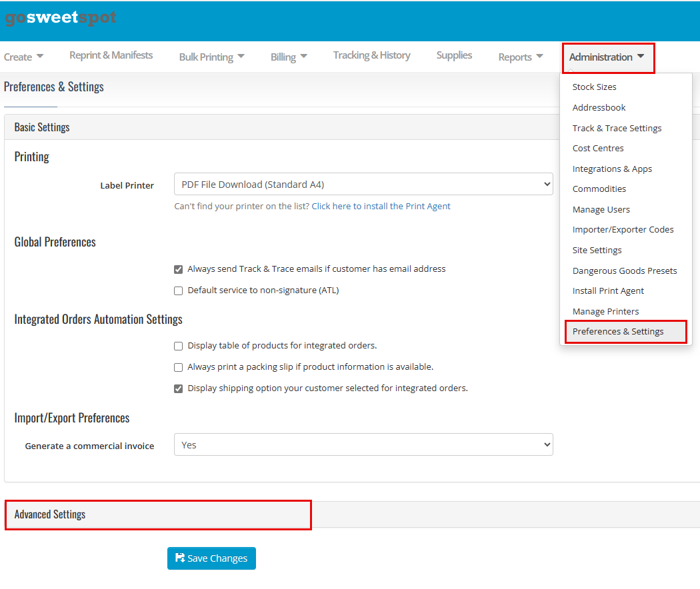Expand the Create menu
This screenshot has width=700, height=589.
coord(23,57)
